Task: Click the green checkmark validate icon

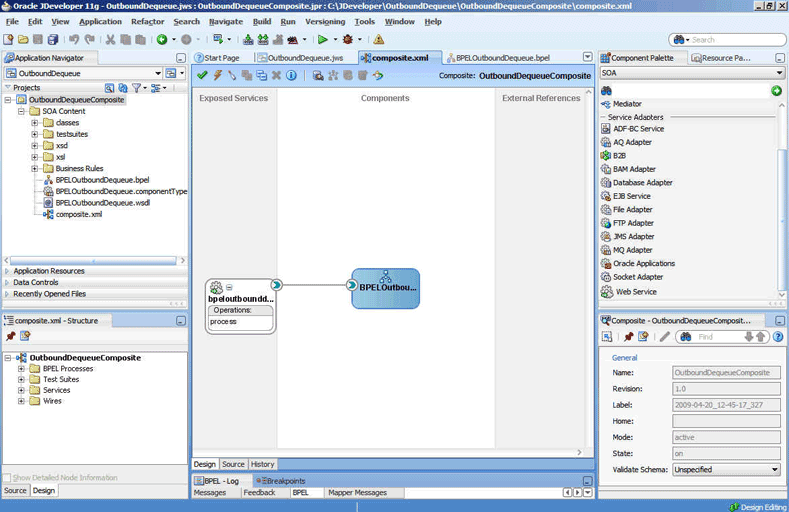Action: (202, 75)
